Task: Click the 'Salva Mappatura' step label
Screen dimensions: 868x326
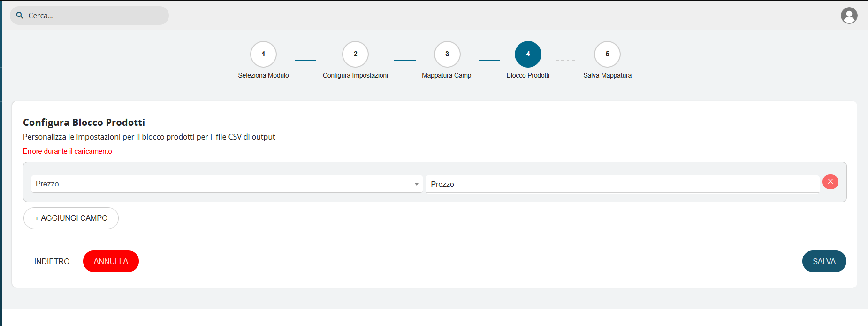Action: coord(607,75)
